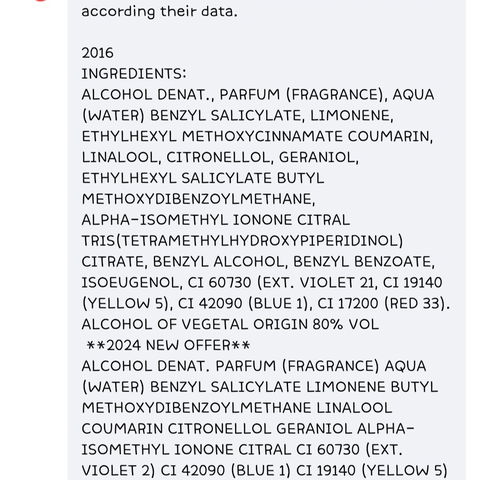
Task: Click the 'VIOLET 2)' text in 2024 list
Action: 118,471
